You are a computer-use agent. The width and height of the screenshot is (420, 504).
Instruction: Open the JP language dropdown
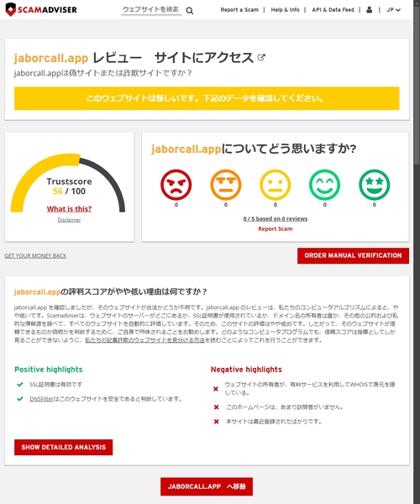coord(393,10)
